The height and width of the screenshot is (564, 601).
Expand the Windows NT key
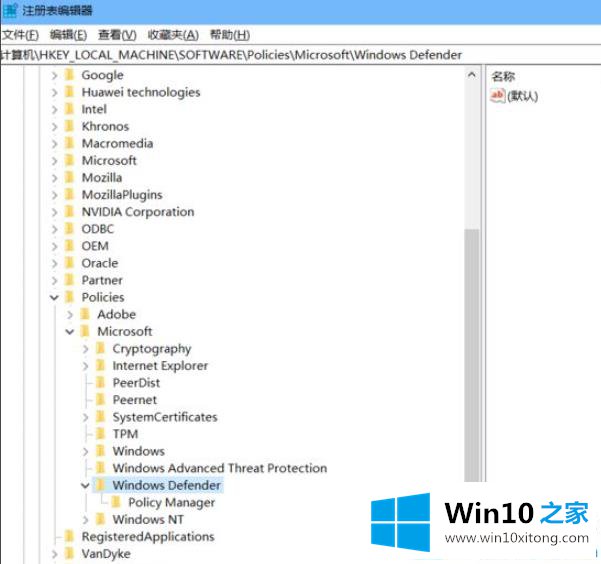point(85,520)
